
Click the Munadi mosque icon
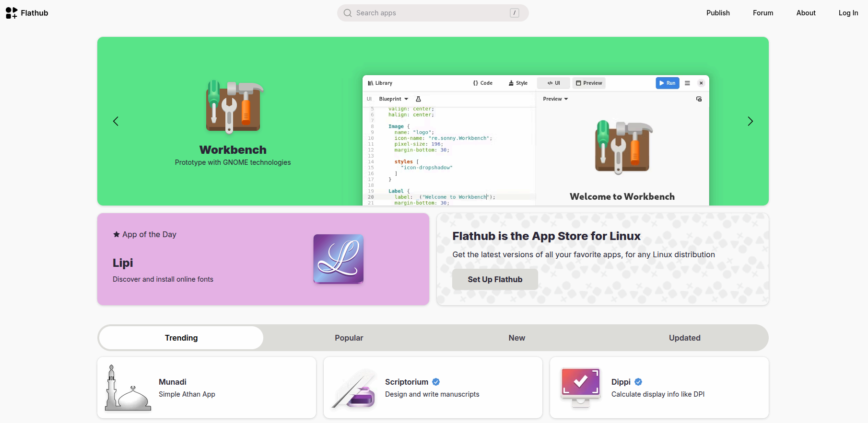[128, 388]
